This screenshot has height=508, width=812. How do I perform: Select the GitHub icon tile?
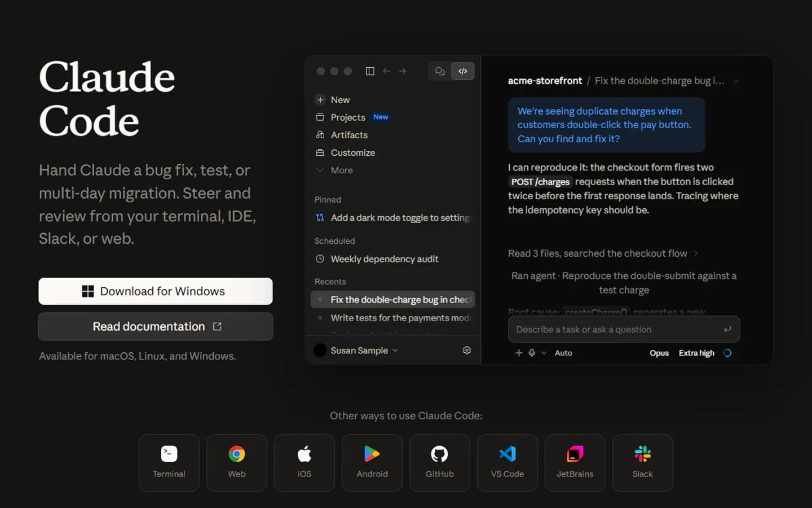point(440,463)
